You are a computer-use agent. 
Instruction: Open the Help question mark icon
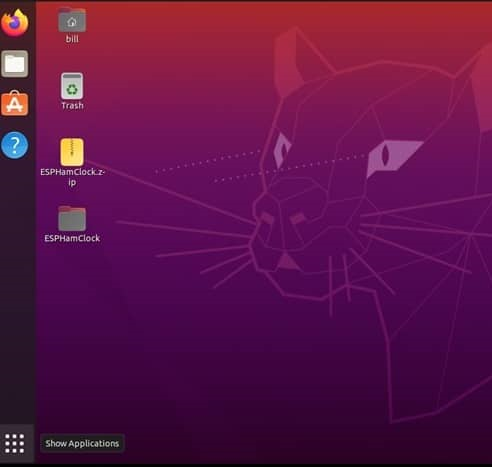tap(15, 145)
